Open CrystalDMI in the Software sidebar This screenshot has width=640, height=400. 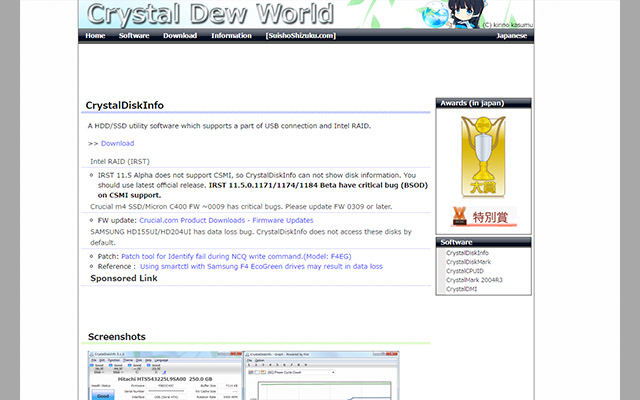click(x=461, y=289)
